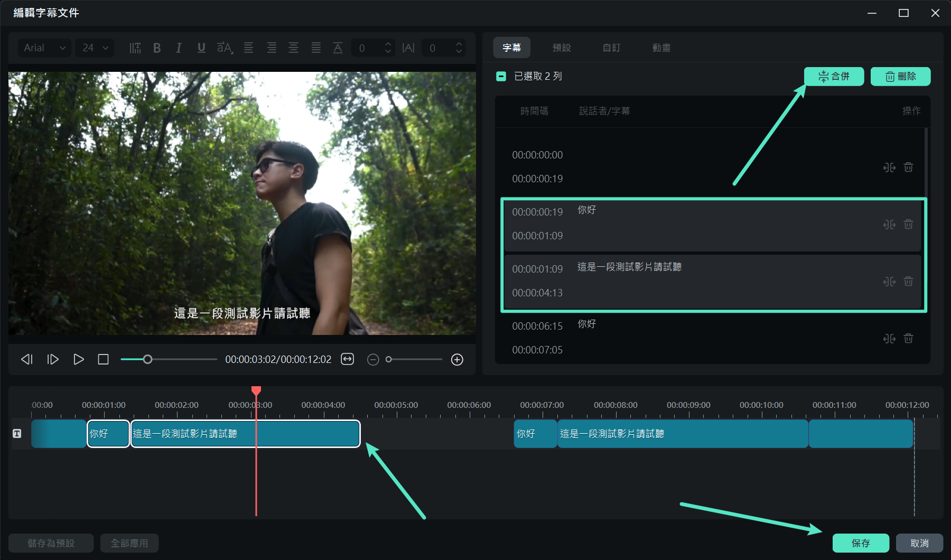This screenshot has width=951, height=560.
Task: Zoom out timeline with minus icon
Action: pyautogui.click(x=373, y=360)
